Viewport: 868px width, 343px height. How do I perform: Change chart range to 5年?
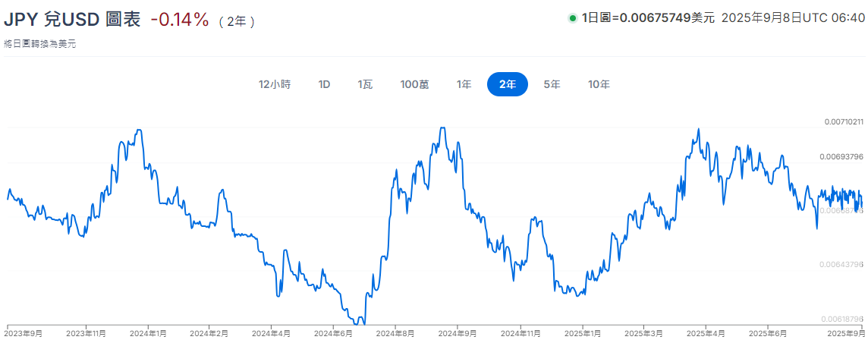(552, 85)
